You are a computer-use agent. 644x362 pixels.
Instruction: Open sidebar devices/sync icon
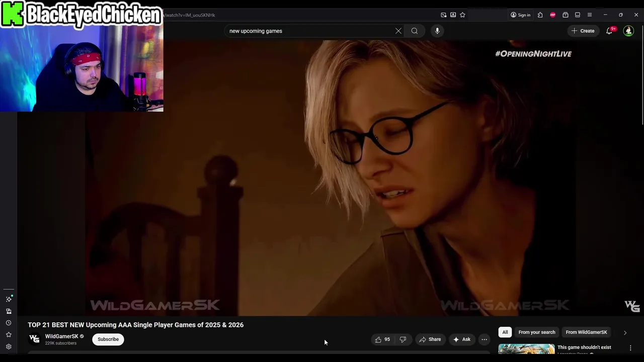pyautogui.click(x=9, y=311)
